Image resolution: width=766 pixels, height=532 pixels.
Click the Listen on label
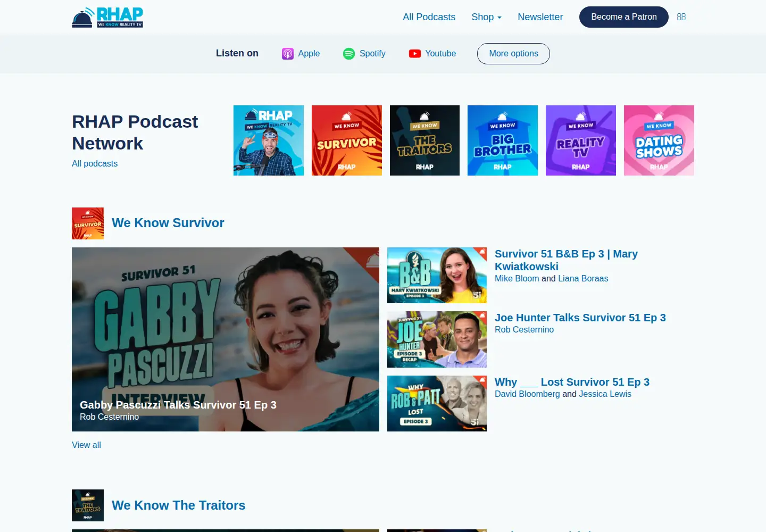coord(237,53)
